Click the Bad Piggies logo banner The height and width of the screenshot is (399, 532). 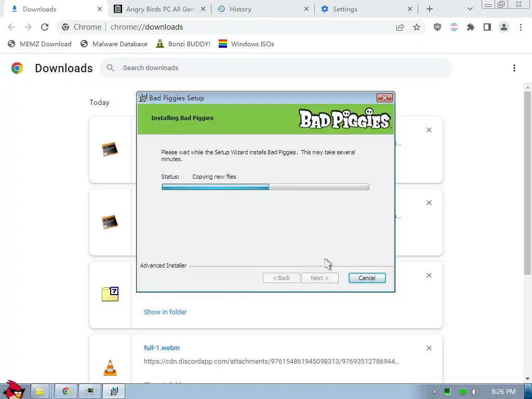point(345,119)
